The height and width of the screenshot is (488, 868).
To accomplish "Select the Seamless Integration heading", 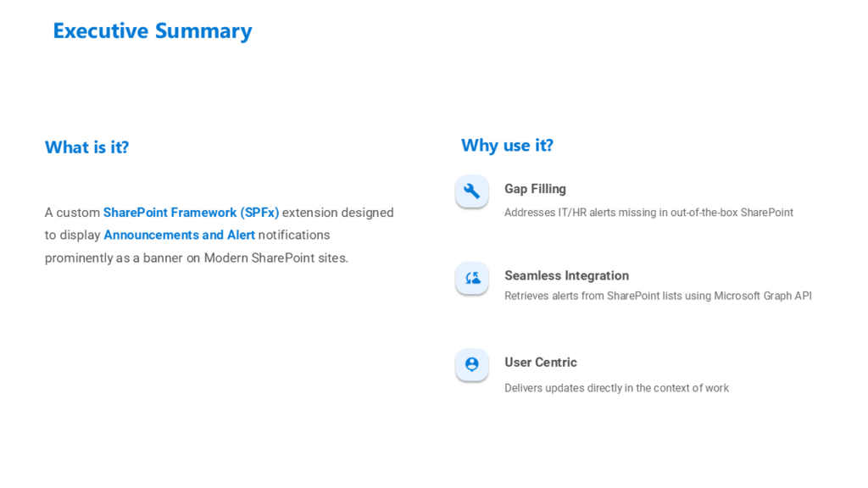I will click(566, 275).
